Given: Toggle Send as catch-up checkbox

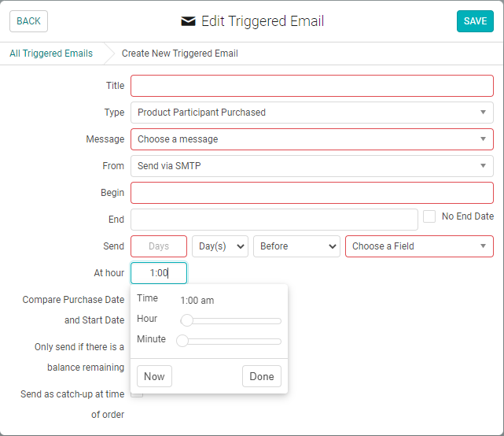Looking at the screenshot, I should point(137,394).
